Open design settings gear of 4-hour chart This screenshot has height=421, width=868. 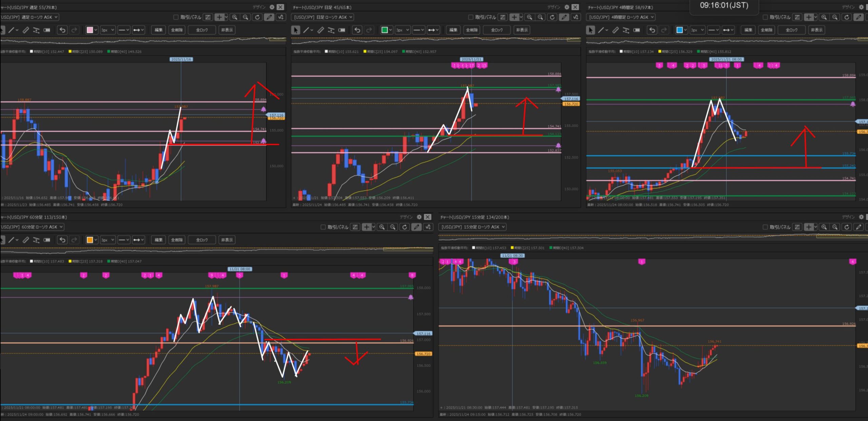pos(861,7)
